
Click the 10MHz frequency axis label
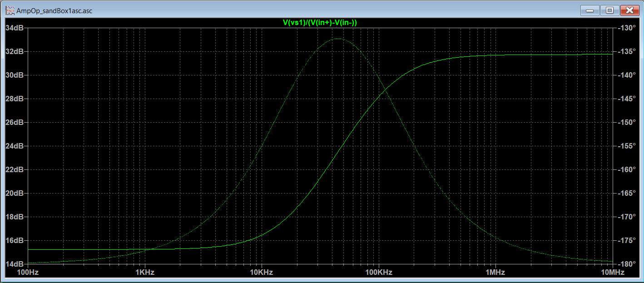(612, 273)
